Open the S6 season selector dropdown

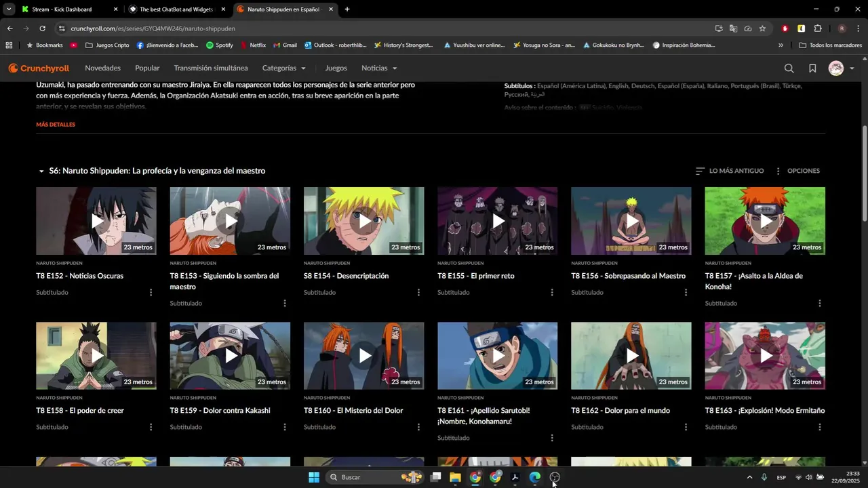click(x=151, y=171)
